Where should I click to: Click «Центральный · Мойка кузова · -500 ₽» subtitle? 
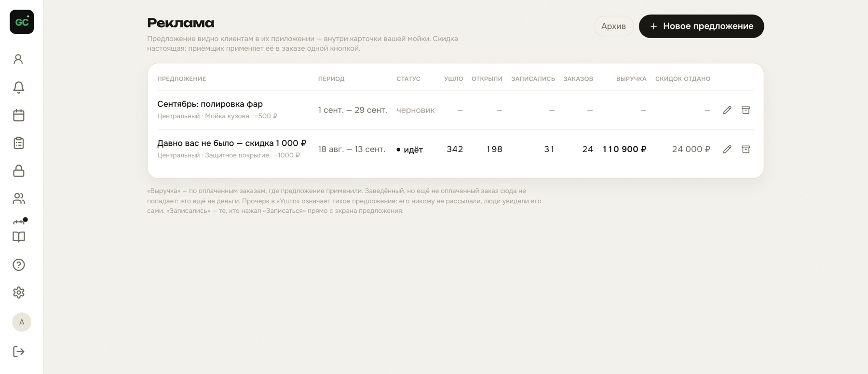click(x=217, y=116)
